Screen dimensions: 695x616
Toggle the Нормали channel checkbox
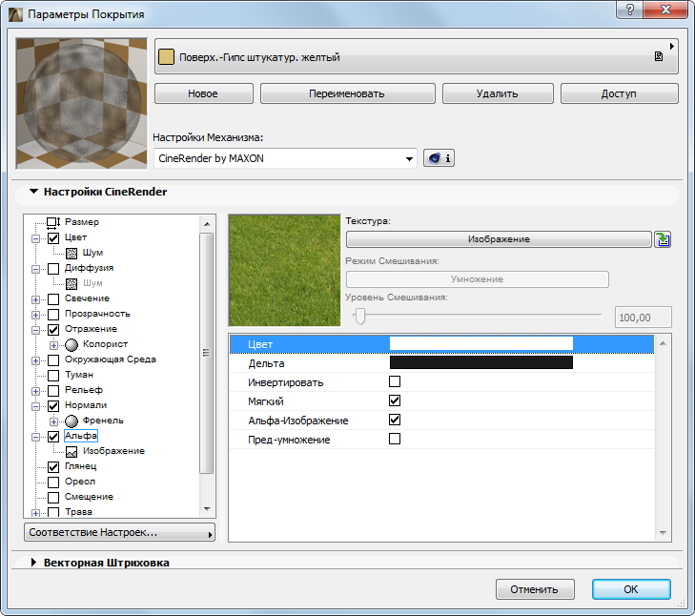(x=53, y=406)
